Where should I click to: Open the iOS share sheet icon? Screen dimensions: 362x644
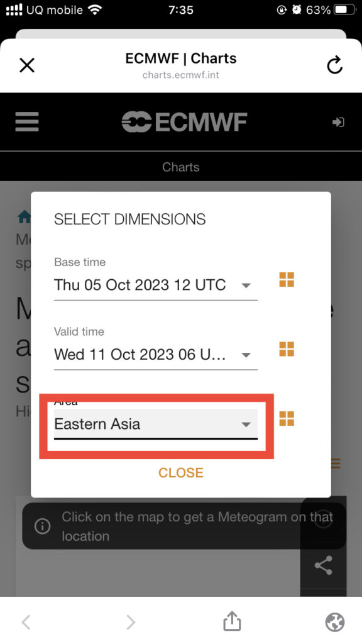coord(232,620)
